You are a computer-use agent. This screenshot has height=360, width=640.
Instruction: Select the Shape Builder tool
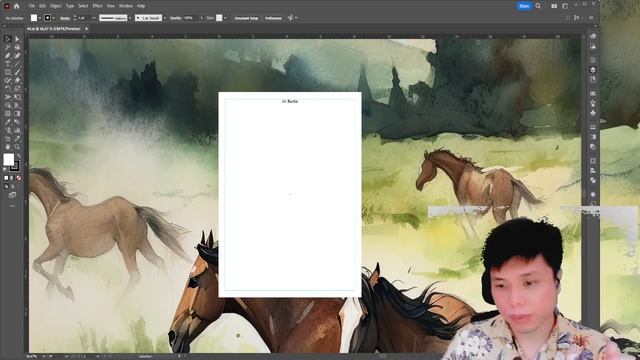pos(8,105)
